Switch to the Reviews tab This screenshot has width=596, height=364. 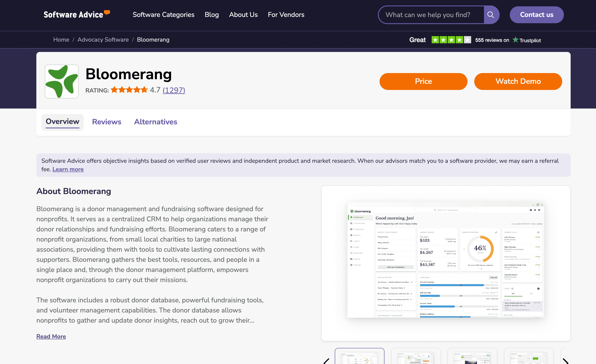[107, 122]
